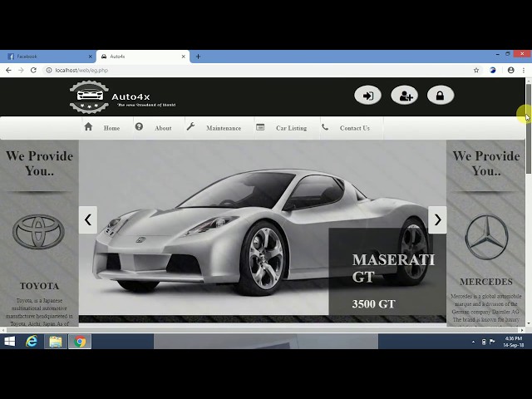This screenshot has width=532, height=399.
Task: Open the Maintenance menu item
Action: click(x=224, y=128)
